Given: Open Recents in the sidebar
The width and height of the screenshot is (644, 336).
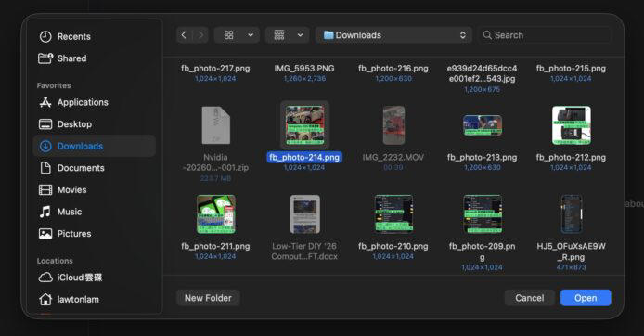Looking at the screenshot, I should (94, 36).
